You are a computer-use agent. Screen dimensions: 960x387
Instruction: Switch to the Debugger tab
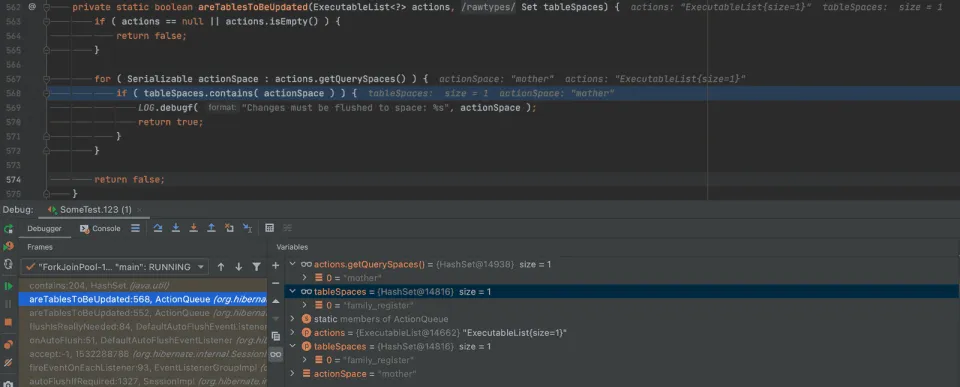(44, 228)
